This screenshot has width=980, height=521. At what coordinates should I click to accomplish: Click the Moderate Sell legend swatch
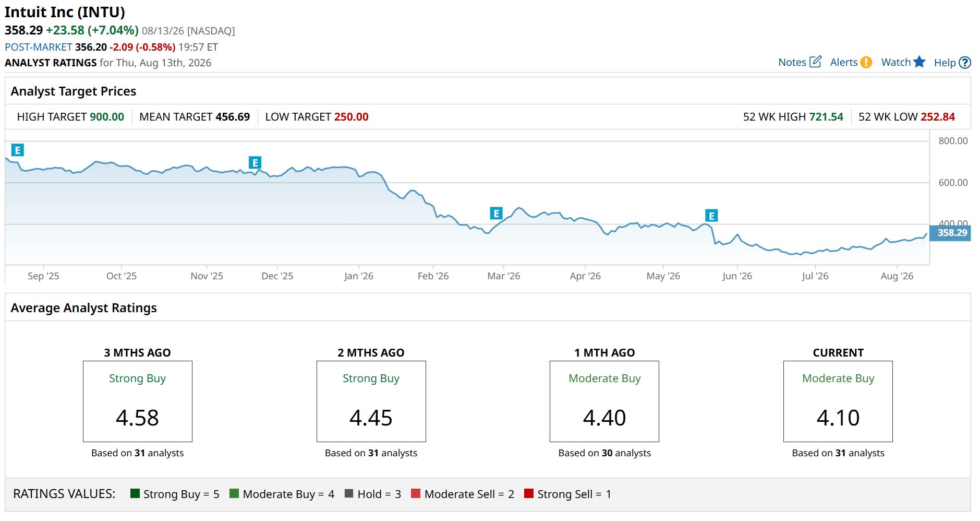(x=416, y=493)
